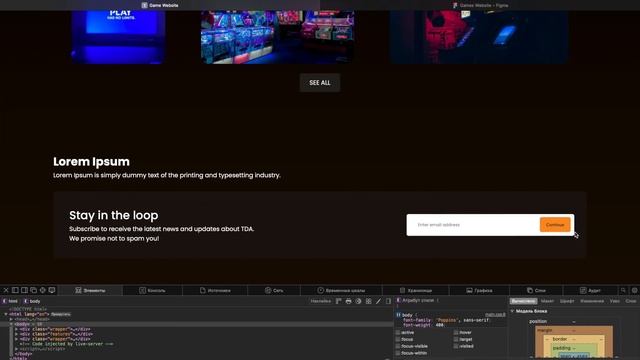Open the Источники (Sources) tab

click(x=215, y=290)
